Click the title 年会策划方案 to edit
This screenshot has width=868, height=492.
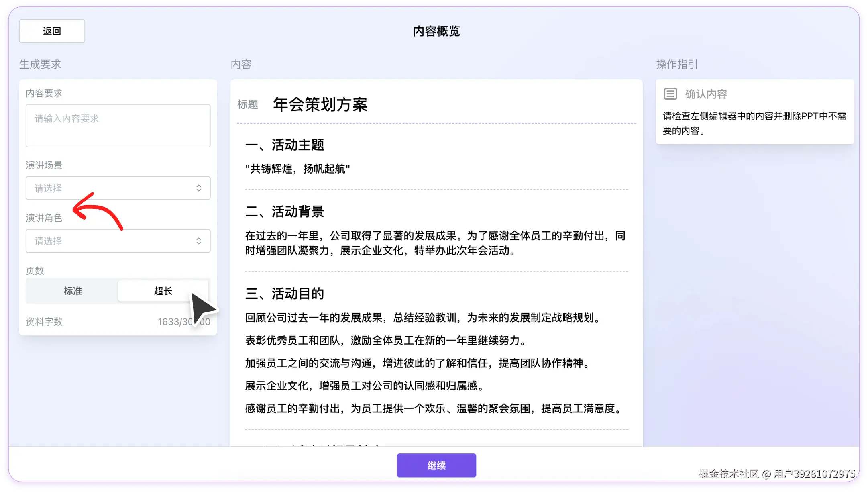click(320, 104)
